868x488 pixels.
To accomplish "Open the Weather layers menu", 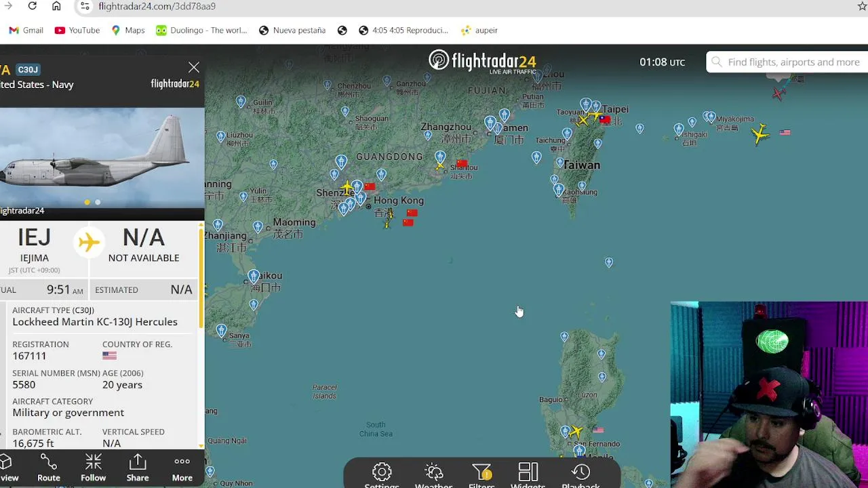I will pyautogui.click(x=433, y=475).
